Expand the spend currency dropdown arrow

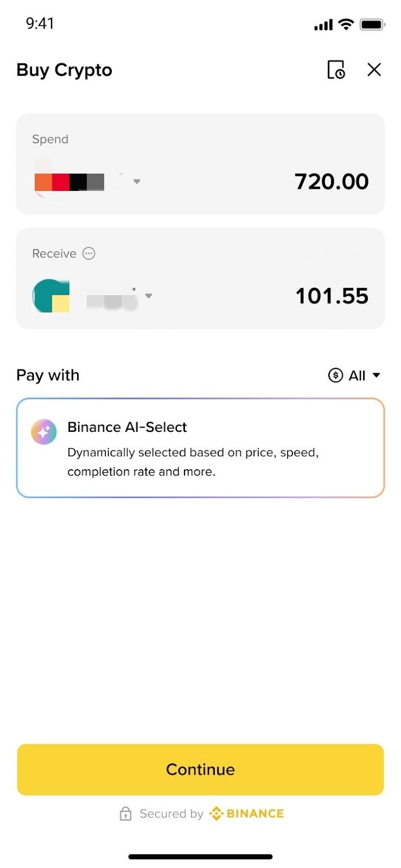point(137,182)
